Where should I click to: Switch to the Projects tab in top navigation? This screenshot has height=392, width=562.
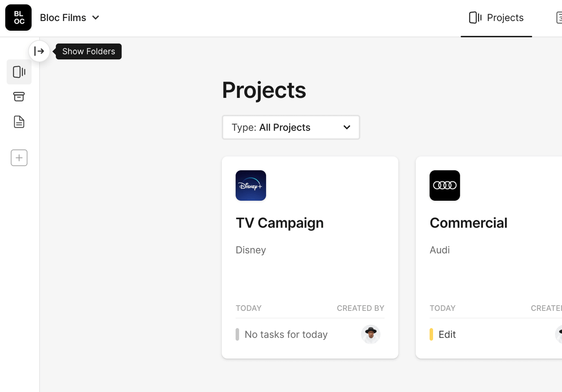[x=496, y=18]
